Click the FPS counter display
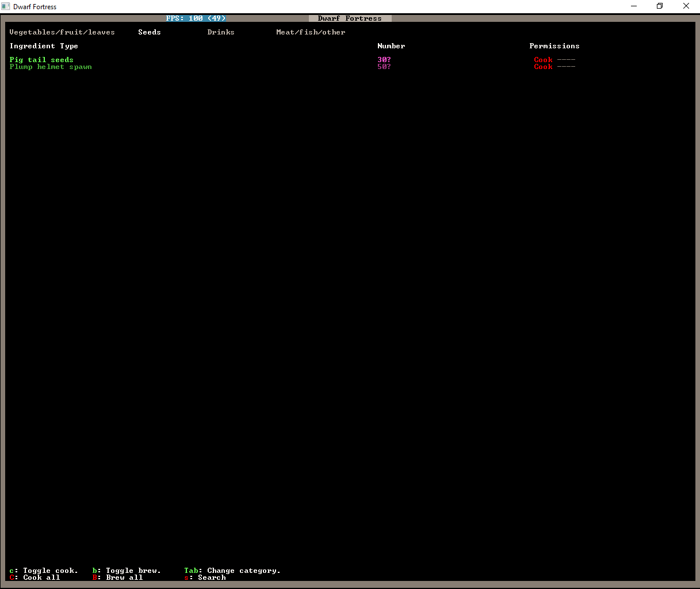Screen dimensions: 700x589 pos(196,18)
